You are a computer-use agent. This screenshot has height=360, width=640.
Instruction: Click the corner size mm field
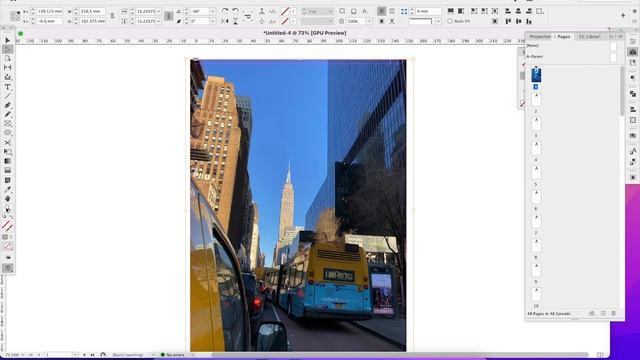pyautogui.click(x=428, y=11)
